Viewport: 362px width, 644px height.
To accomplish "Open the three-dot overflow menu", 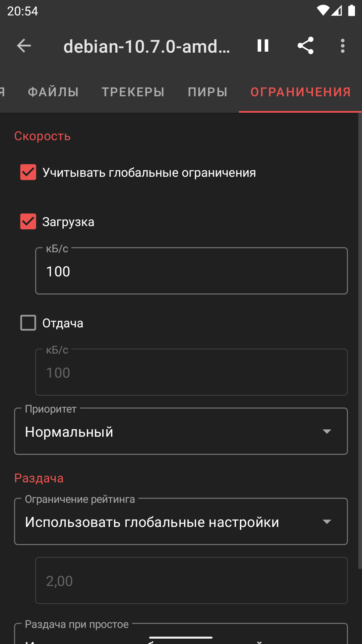I will click(343, 46).
